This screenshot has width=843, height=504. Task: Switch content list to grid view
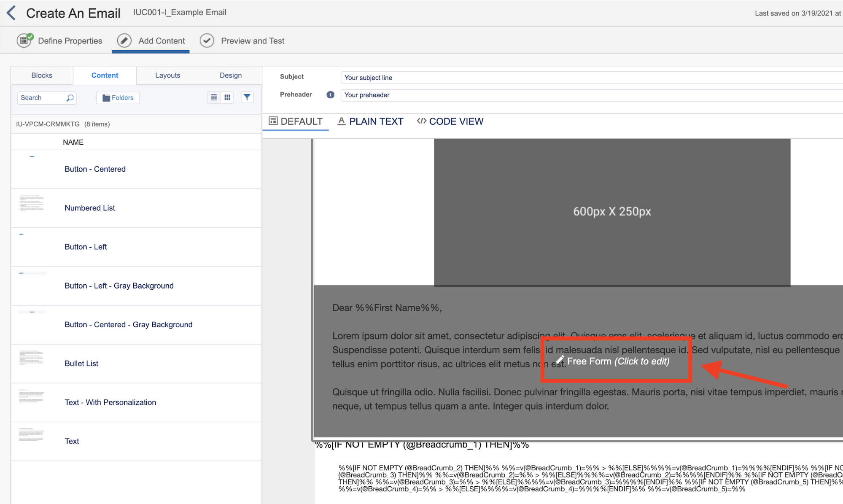[227, 97]
